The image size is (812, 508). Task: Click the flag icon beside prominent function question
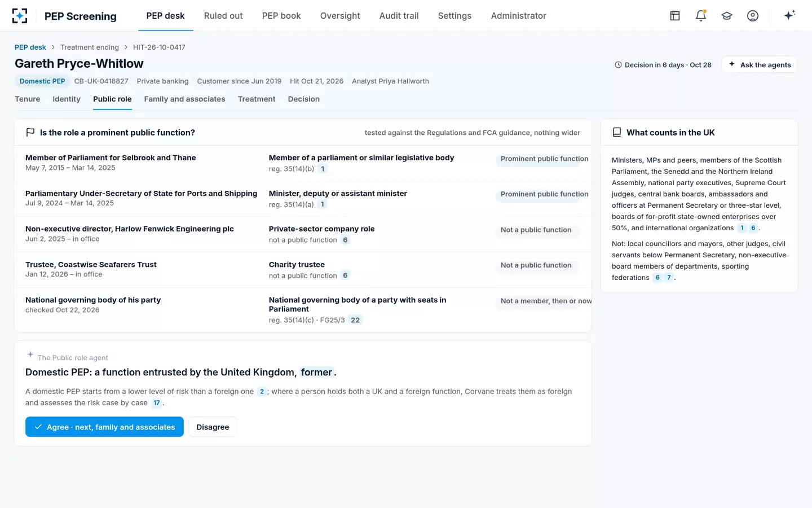[30, 133]
